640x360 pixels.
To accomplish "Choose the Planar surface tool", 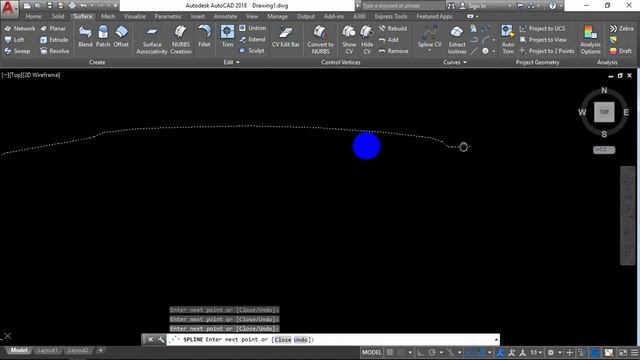I will click(x=53, y=29).
